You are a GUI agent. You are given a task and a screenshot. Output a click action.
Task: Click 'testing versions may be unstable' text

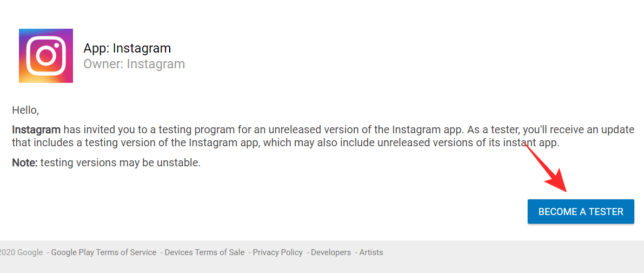pyautogui.click(x=121, y=162)
